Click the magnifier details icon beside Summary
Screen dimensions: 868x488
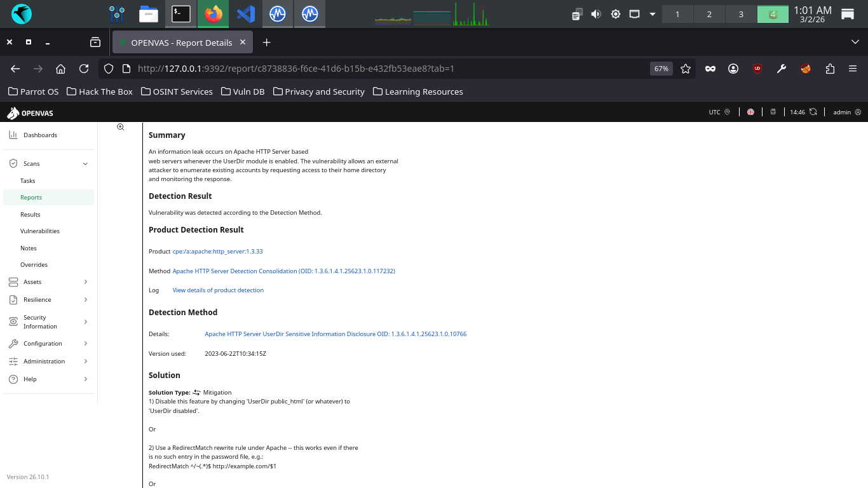click(120, 127)
